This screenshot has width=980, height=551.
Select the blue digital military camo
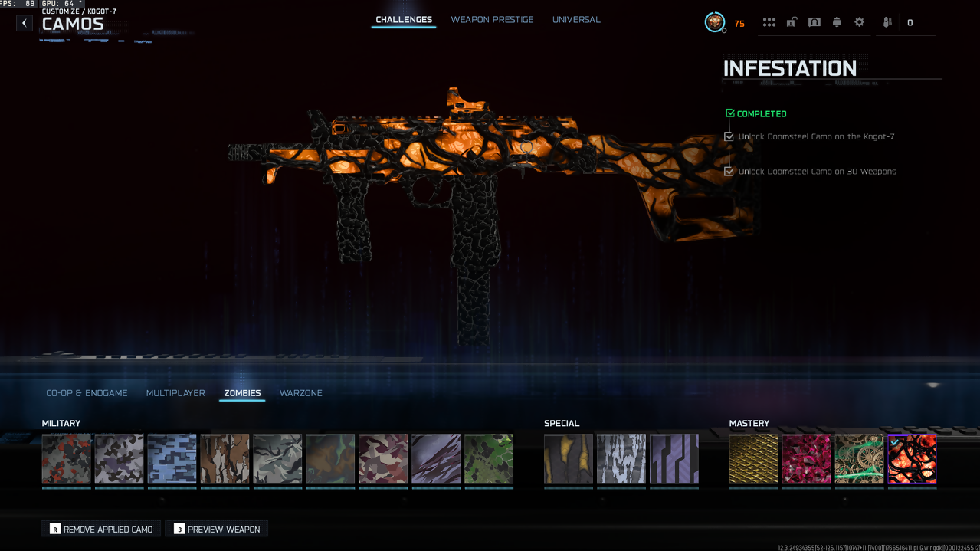click(172, 458)
